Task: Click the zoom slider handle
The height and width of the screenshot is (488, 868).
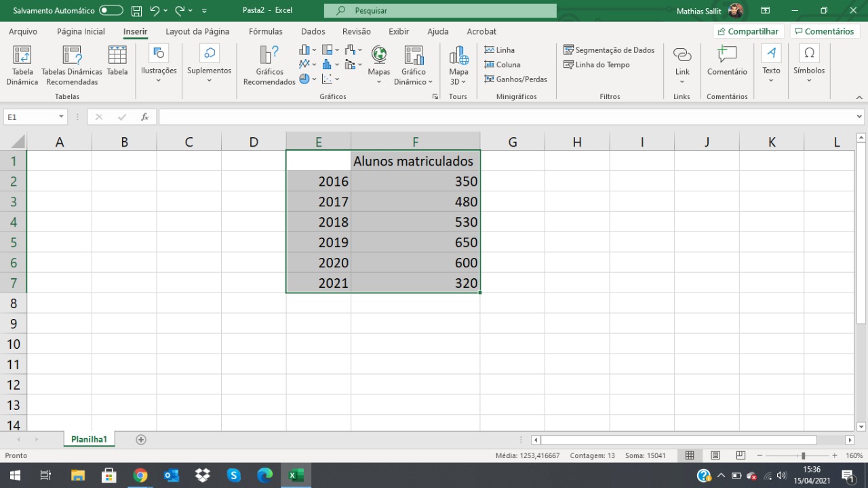Action: pos(804,455)
